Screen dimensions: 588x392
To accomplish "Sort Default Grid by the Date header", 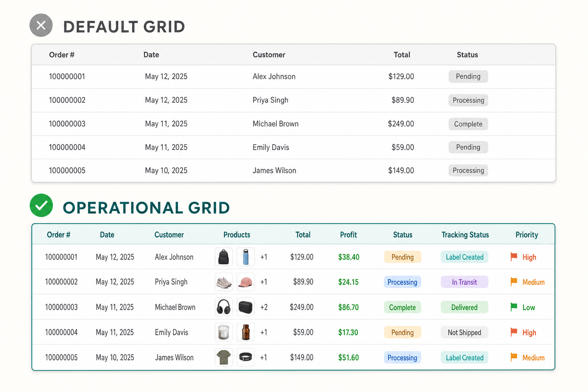I will click(151, 55).
